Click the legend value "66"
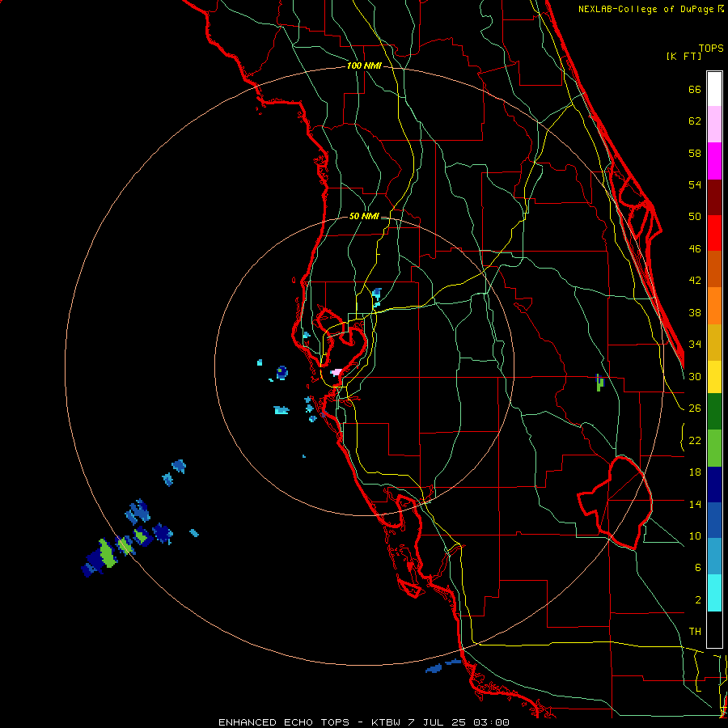Image resolution: width=728 pixels, height=728 pixels. [x=695, y=89]
